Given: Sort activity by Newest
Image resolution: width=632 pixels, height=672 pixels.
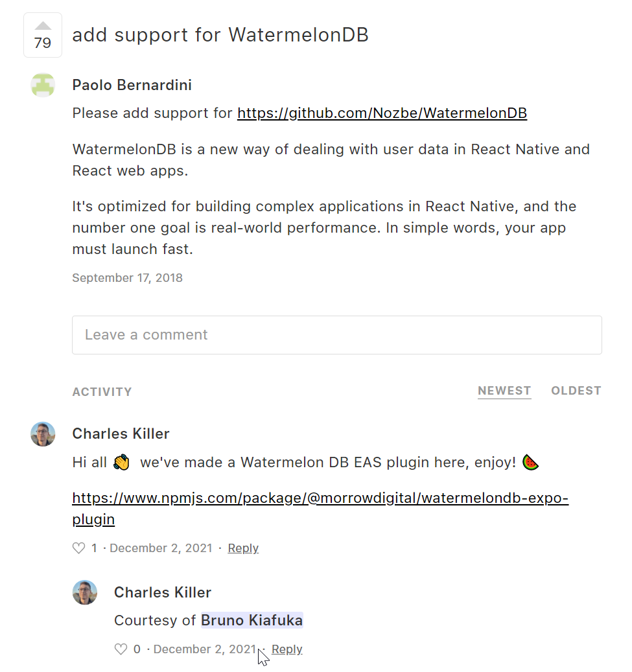Looking at the screenshot, I should point(504,391).
